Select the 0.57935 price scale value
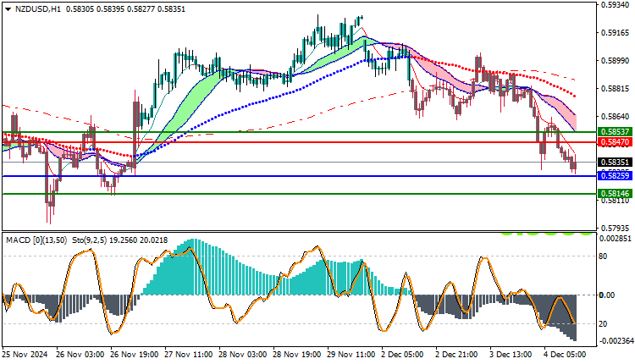This screenshot has width=635, height=364. click(616, 229)
